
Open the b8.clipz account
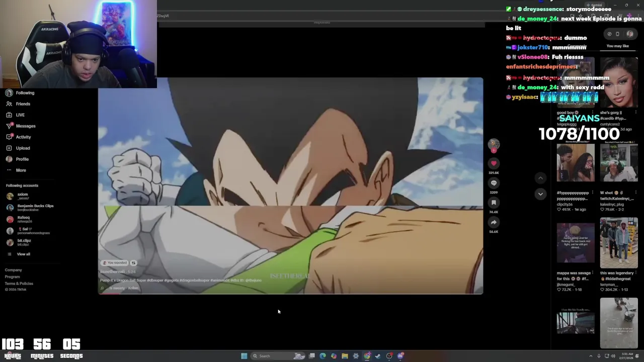(19, 242)
